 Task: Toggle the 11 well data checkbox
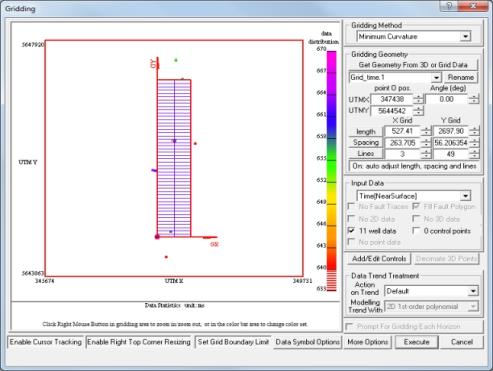coord(351,230)
